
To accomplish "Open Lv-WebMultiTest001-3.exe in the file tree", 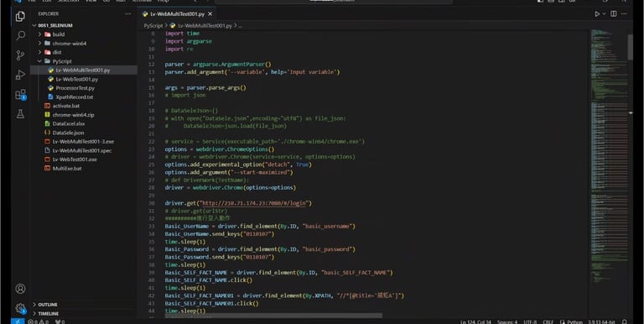I will coord(83,142).
